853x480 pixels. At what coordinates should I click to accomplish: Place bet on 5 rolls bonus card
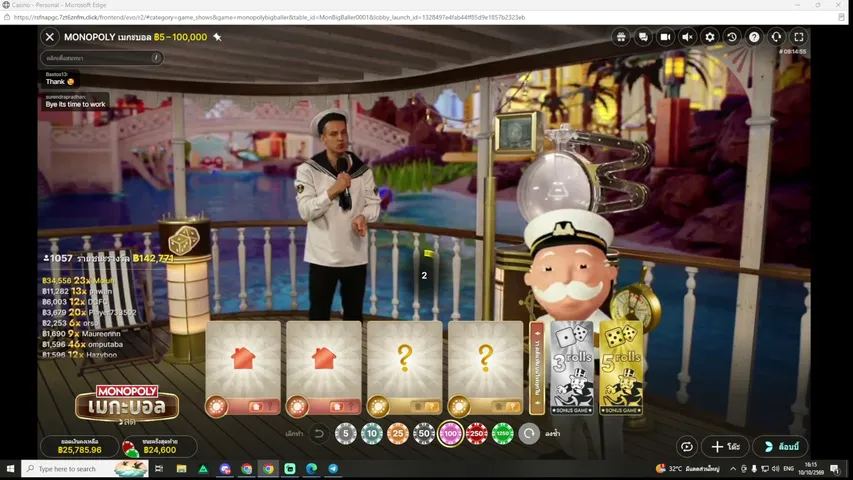pos(621,368)
